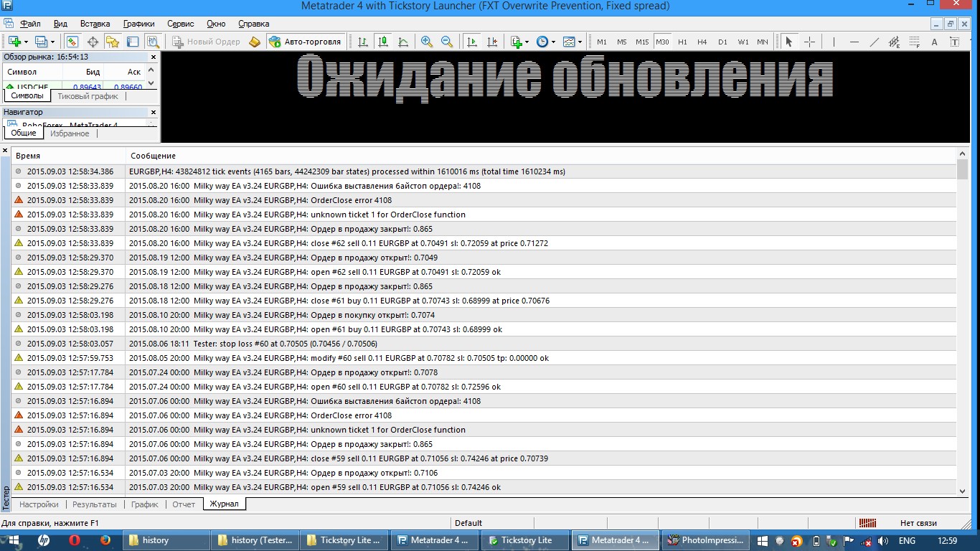Open the Сервис menu
Screen dimensions: 980x551
coord(181,24)
